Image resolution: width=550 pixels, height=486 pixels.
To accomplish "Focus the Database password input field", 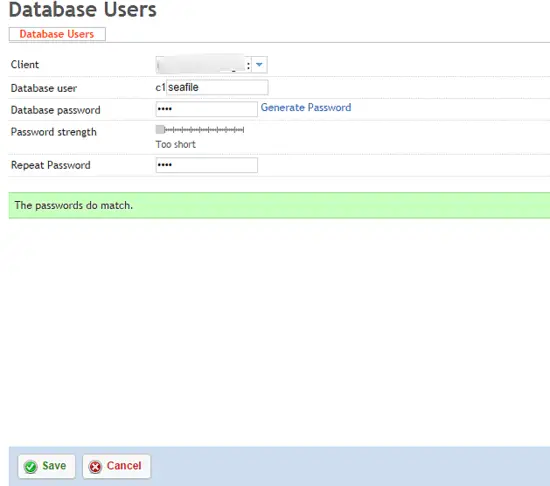I will tap(207, 109).
